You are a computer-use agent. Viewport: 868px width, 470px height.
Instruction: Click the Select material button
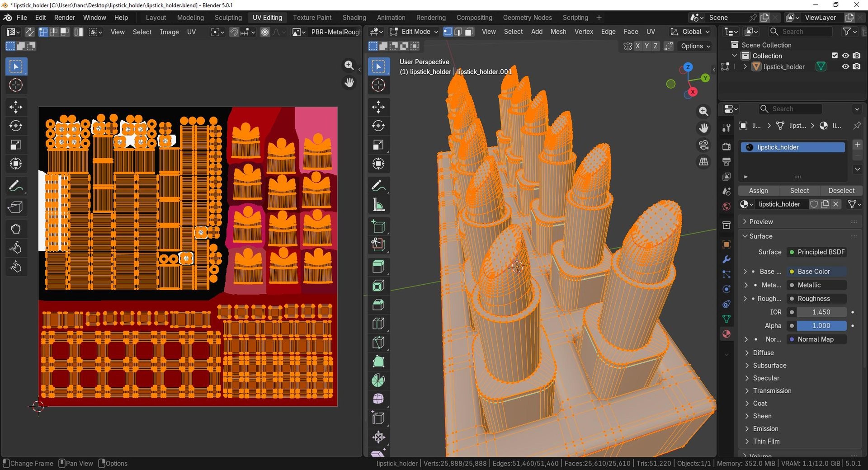coord(799,191)
